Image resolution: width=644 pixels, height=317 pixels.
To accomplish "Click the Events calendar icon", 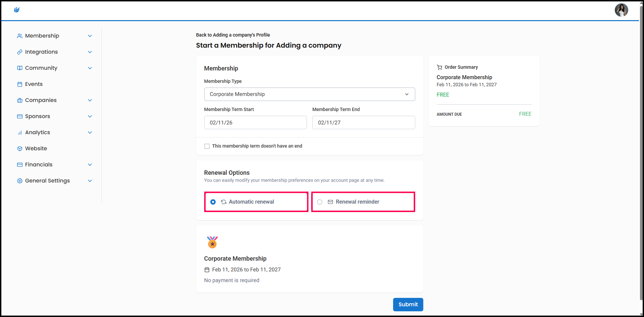I will [20, 84].
